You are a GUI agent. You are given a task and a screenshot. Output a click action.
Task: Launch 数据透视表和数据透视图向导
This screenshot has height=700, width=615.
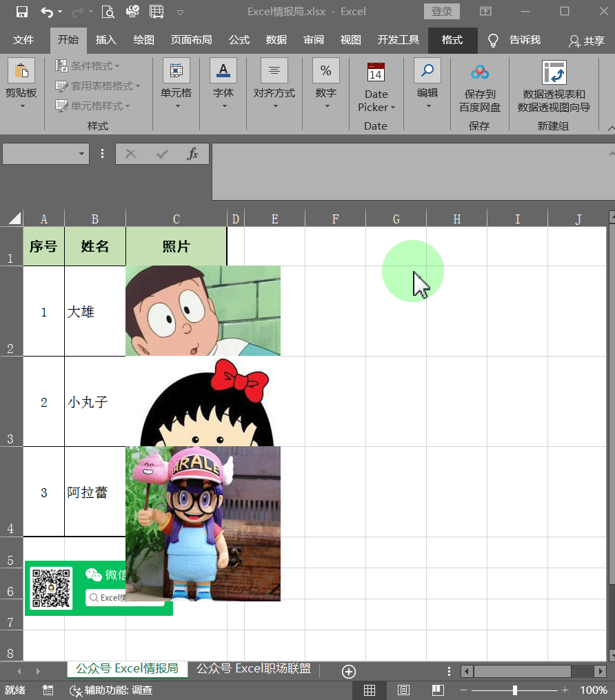(x=554, y=87)
